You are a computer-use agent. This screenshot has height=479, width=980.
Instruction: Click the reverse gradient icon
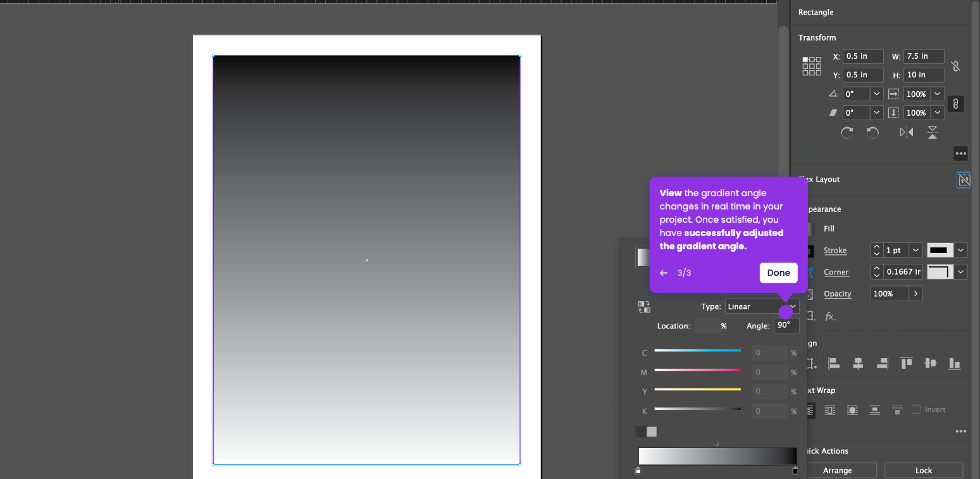click(644, 307)
